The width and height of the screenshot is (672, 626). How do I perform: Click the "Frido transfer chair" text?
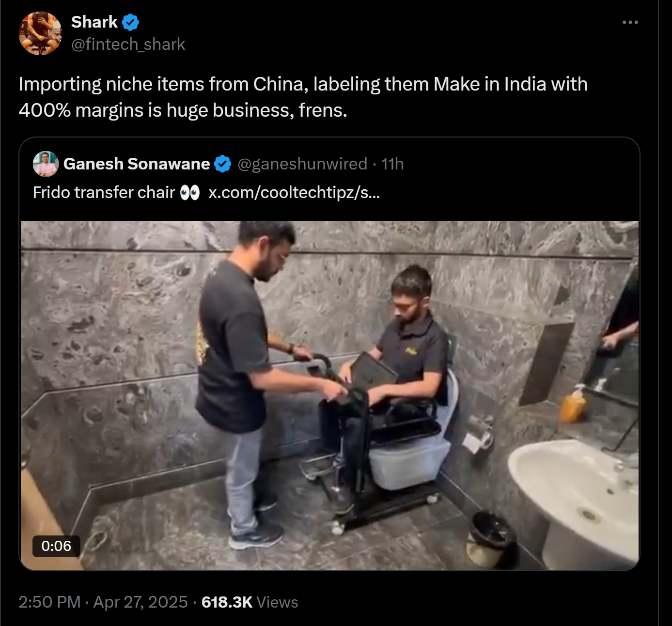[x=104, y=193]
